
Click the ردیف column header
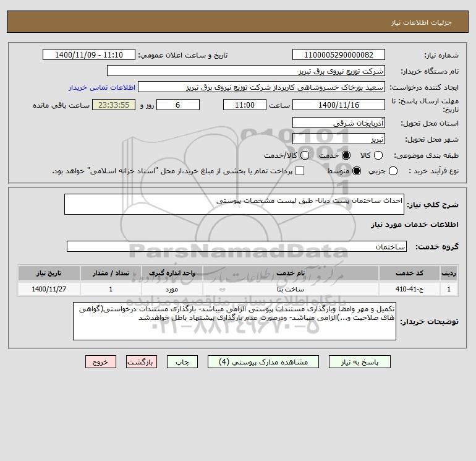click(449, 273)
